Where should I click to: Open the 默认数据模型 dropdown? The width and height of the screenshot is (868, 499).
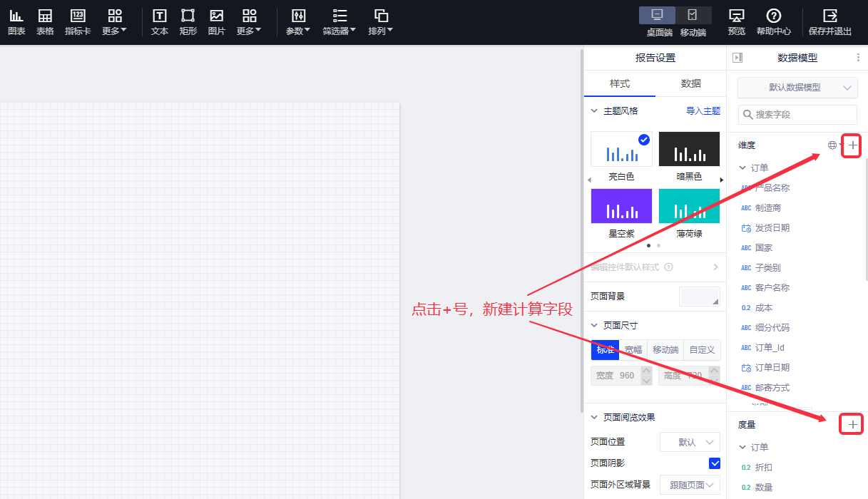click(797, 88)
